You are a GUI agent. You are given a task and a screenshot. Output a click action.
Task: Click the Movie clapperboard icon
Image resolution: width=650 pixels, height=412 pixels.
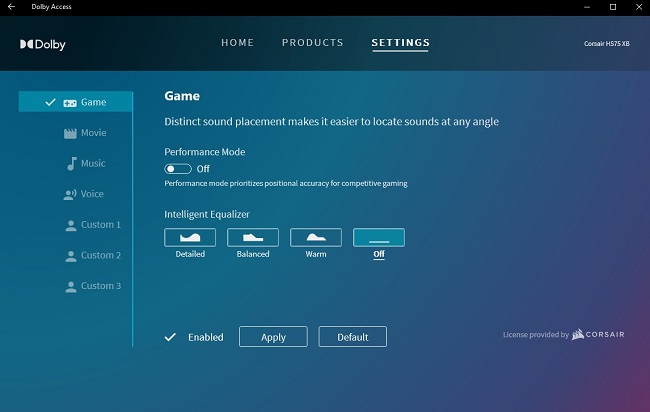coord(70,133)
